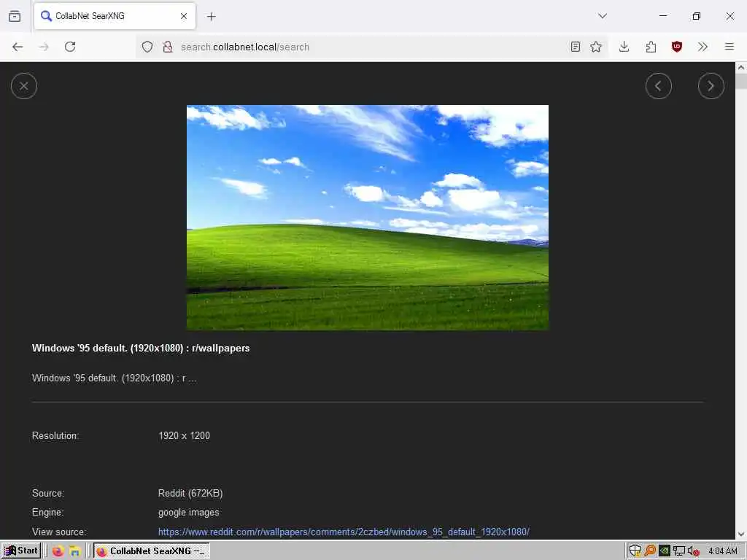Screen dimensions: 747x560
Task: List all tabs dropdown arrow
Action: coord(603,16)
